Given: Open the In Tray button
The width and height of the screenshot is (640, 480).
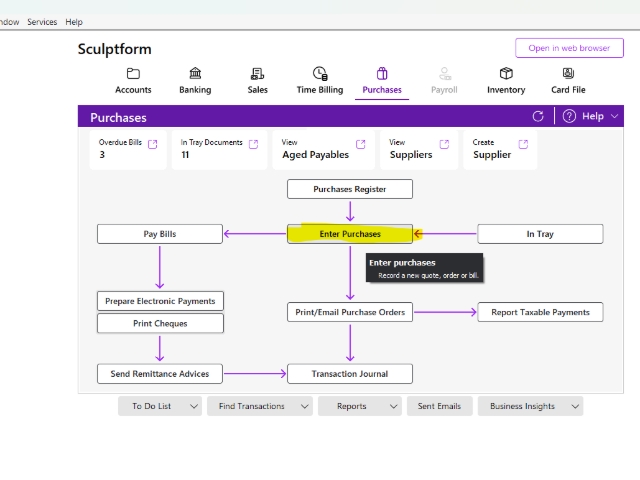Looking at the screenshot, I should pyautogui.click(x=540, y=234).
